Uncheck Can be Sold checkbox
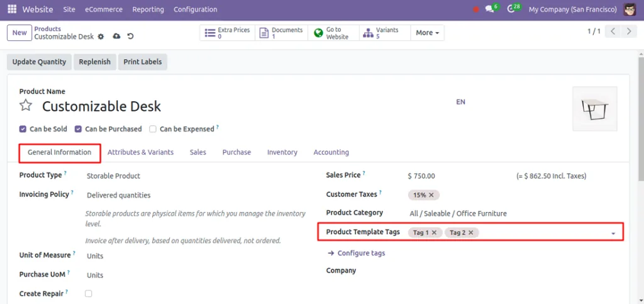This screenshot has height=304, width=644. point(23,129)
